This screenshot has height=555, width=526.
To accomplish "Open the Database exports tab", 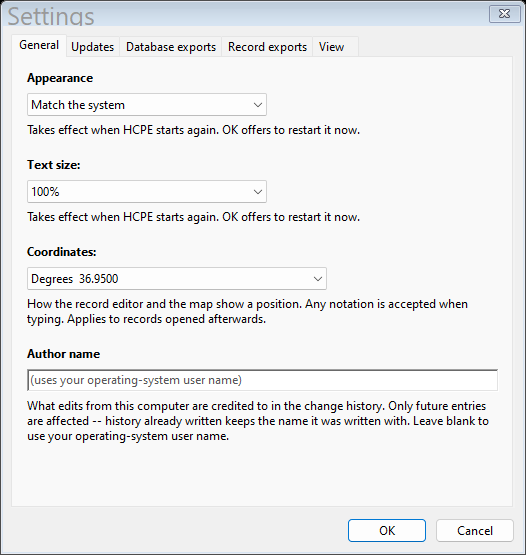I will pyautogui.click(x=171, y=47).
